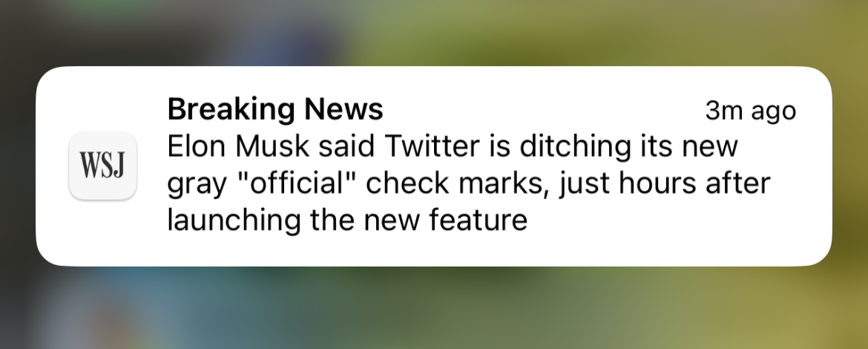The width and height of the screenshot is (868, 349).
Task: Click the blurred background below the notification
Action: point(434,308)
